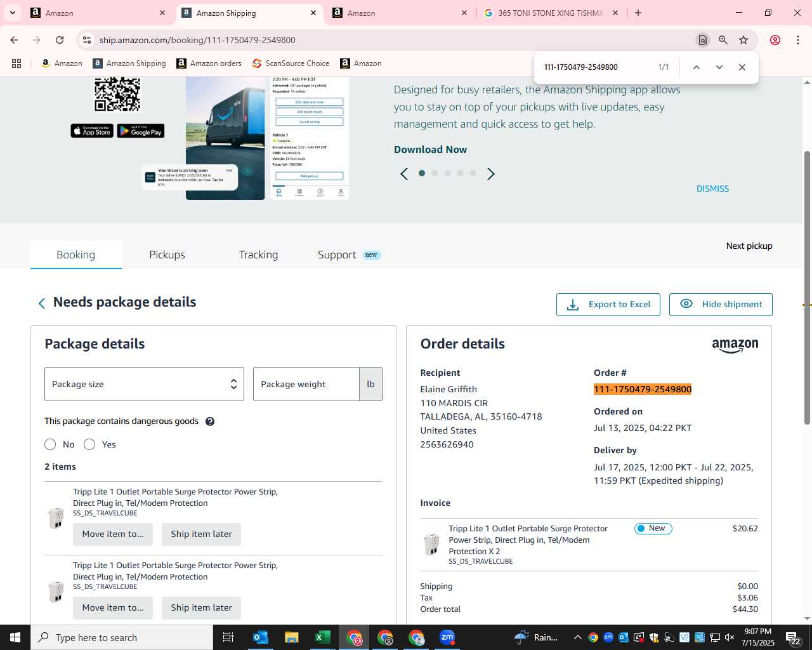Open tab search dropdown in Chrome
This screenshot has width=812, height=650.
click(x=12, y=13)
